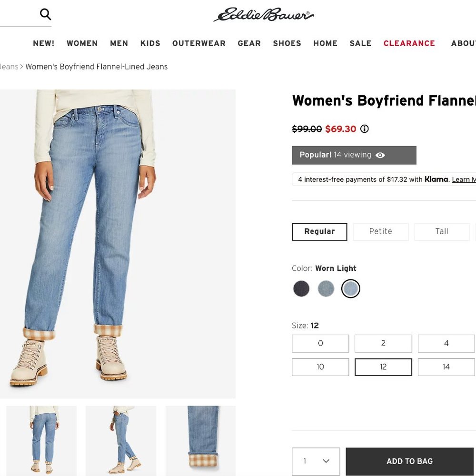Select the Regular fit option
Screen dimensions: 476x476
319,232
